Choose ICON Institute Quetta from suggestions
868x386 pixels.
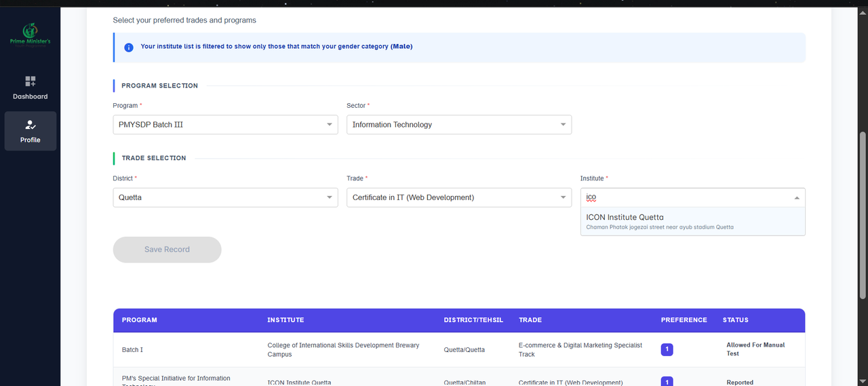coord(692,222)
